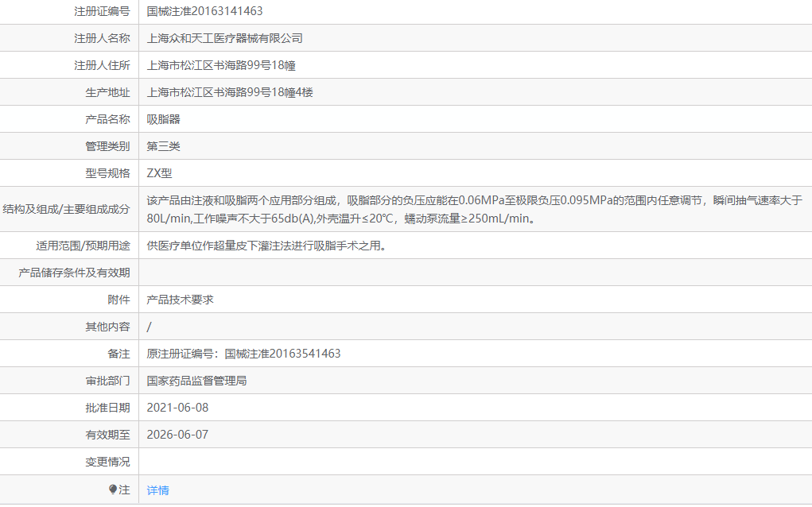Click the 附件 label

pos(118,299)
